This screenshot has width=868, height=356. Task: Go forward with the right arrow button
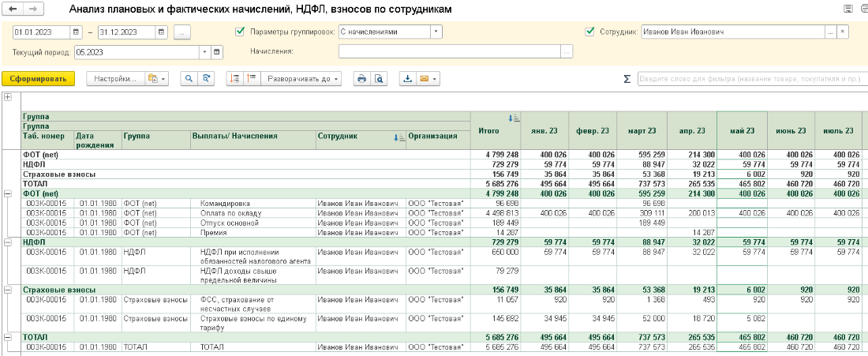coord(32,9)
